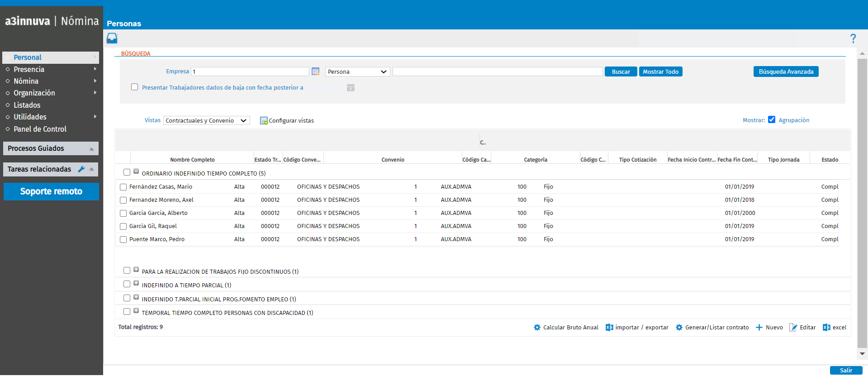Viewport: 868px width, 376px height.
Task: Click the Nuevo plus icon
Action: coord(759,328)
